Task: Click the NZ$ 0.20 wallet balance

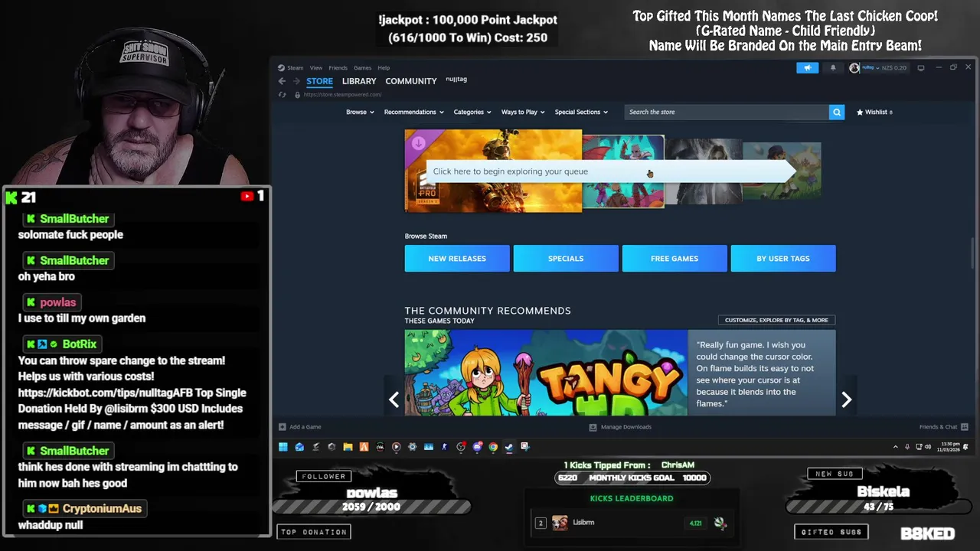Action: point(894,67)
